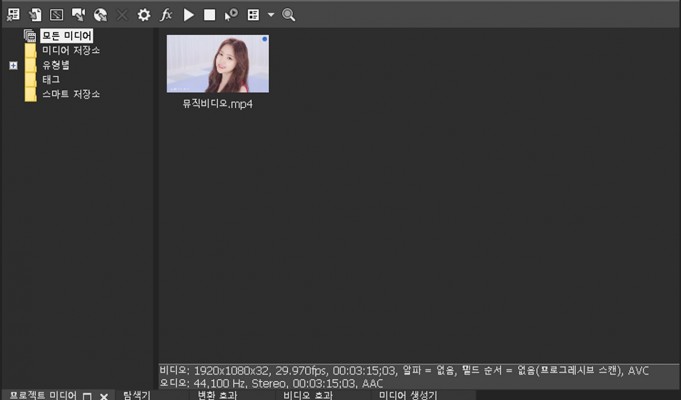Switch to the 비디오 효과 tab

(x=308, y=395)
